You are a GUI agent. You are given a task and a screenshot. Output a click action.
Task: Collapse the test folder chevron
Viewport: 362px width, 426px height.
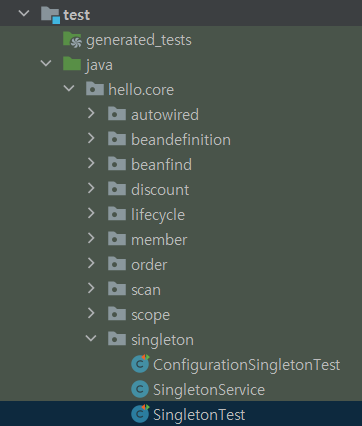pos(24,14)
